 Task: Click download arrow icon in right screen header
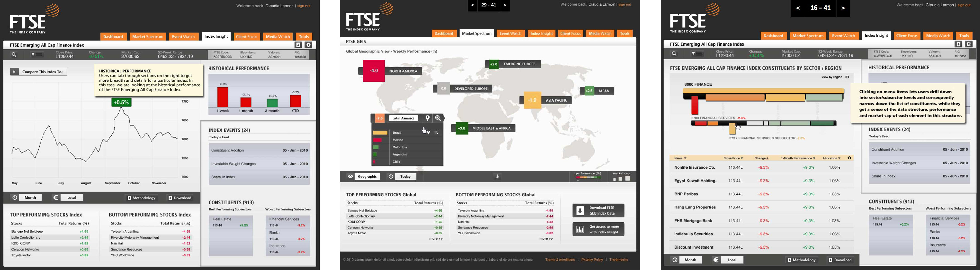coord(959,44)
